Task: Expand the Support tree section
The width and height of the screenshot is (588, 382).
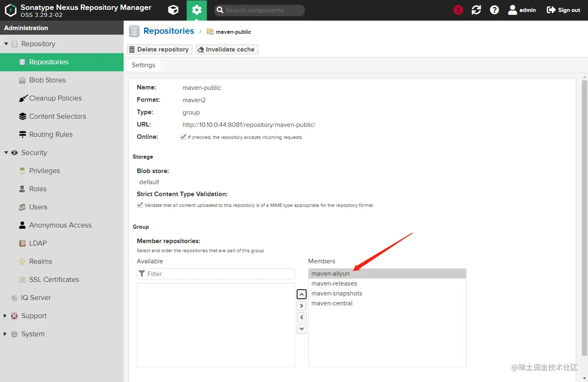Action: (x=5, y=316)
